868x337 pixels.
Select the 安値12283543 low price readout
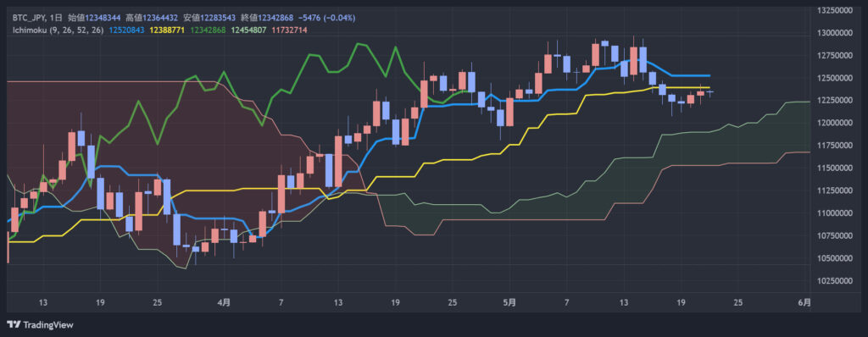click(210, 19)
